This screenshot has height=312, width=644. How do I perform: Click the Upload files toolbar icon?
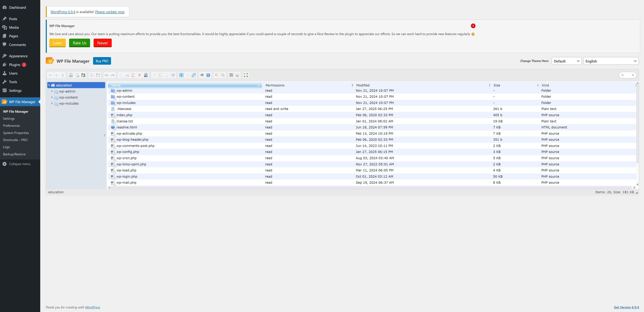coord(84,75)
